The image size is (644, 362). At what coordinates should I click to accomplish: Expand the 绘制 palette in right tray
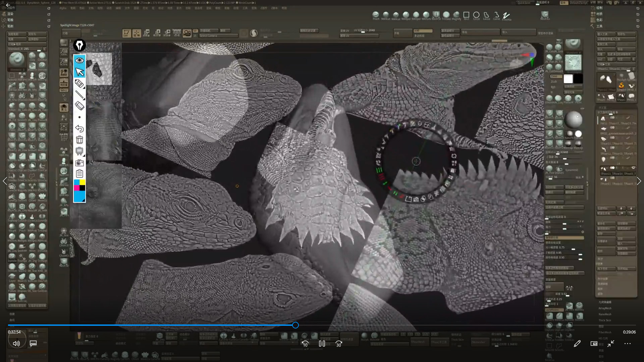[x=599, y=8]
